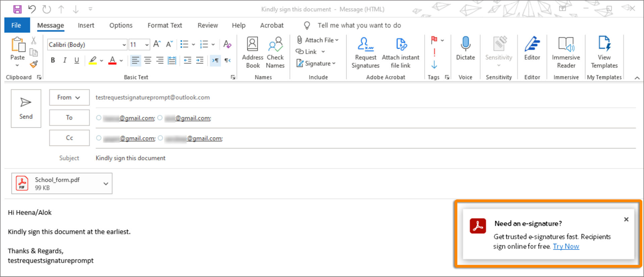This screenshot has width=644, height=277.
Task: Collapse the ribbon chevron
Action: click(x=637, y=78)
